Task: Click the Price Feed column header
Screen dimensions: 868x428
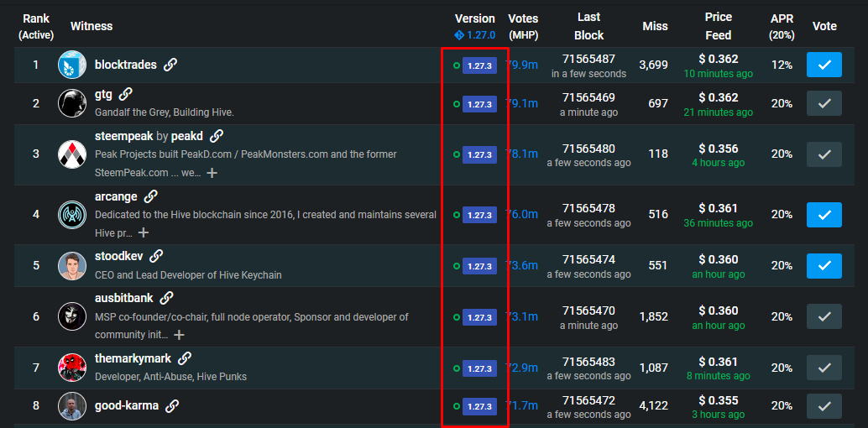Action: click(x=719, y=26)
